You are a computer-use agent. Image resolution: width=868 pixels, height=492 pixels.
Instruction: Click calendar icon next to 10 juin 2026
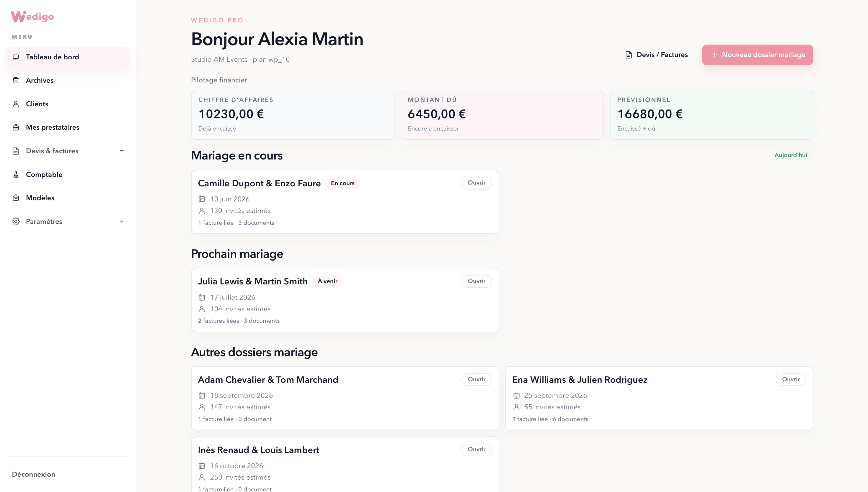(202, 199)
